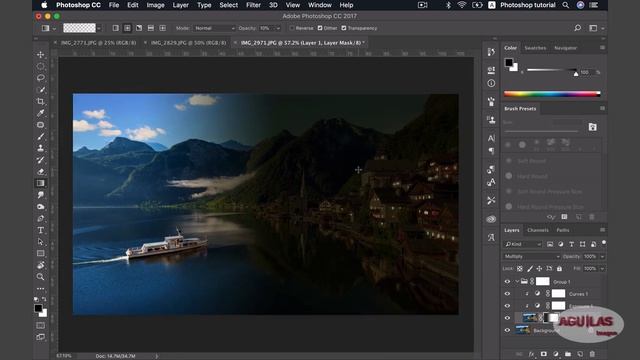The image size is (640, 360).
Task: Choose the Reflected Gradient style icon
Action: (x=151, y=28)
